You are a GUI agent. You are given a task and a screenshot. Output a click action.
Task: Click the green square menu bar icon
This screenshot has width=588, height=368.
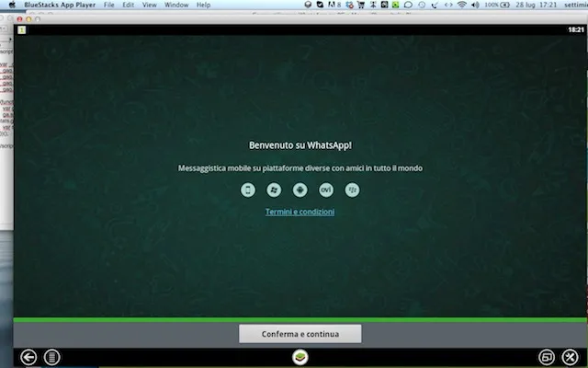396,5
